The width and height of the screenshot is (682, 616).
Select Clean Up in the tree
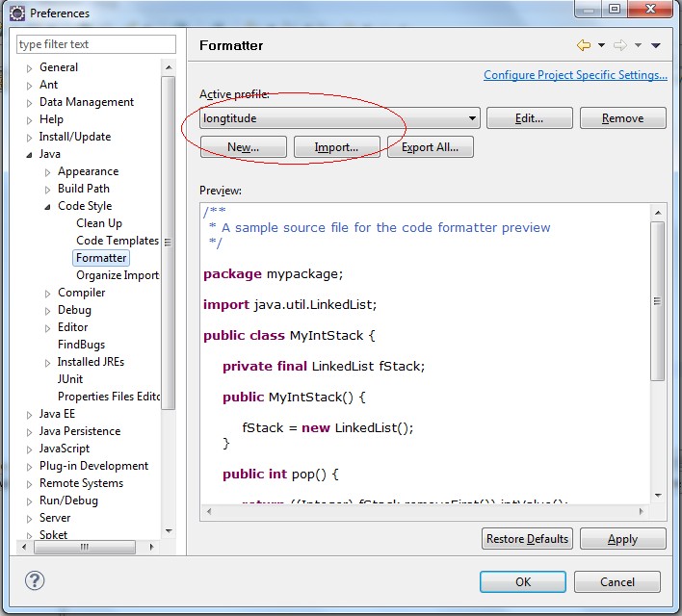(99, 223)
